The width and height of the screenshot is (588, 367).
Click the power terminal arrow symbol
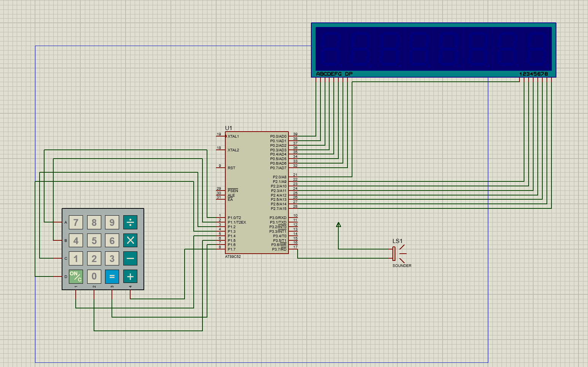[338, 225]
